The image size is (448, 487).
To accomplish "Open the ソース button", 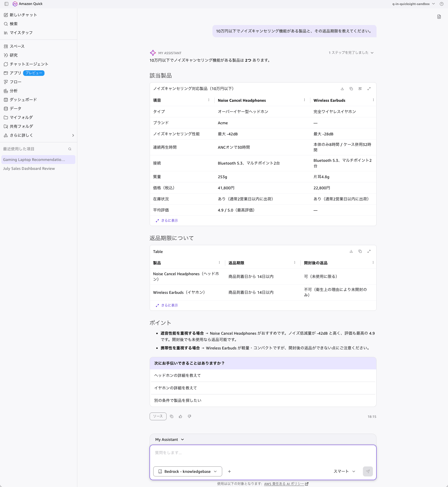I will tap(158, 416).
